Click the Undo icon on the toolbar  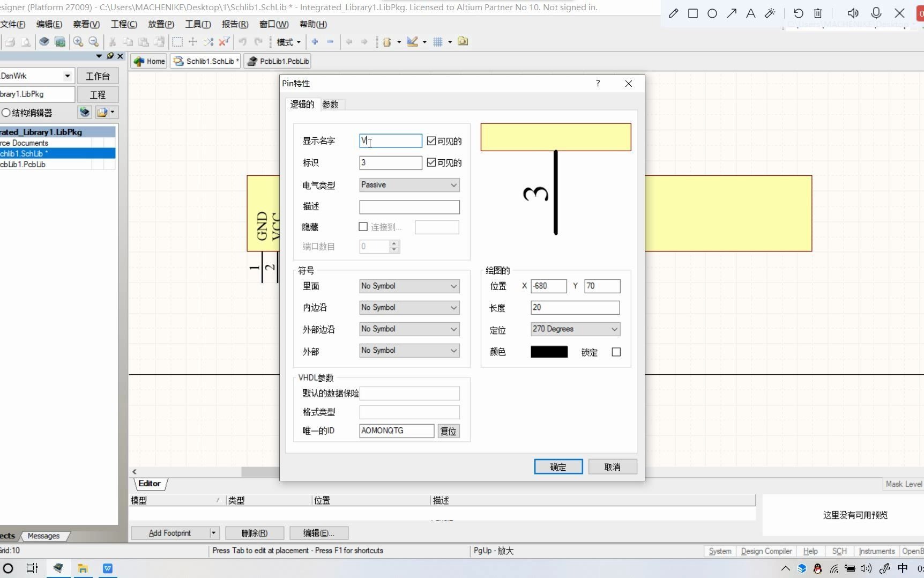point(243,42)
